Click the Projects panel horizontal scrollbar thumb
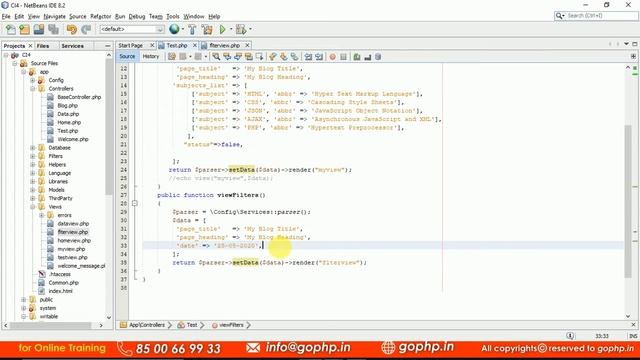 coord(50,325)
